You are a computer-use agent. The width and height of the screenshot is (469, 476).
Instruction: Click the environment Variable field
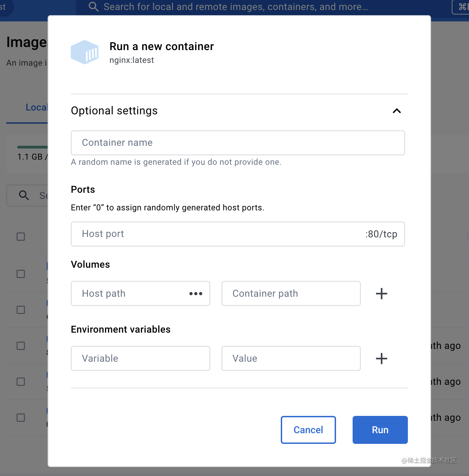pos(140,359)
